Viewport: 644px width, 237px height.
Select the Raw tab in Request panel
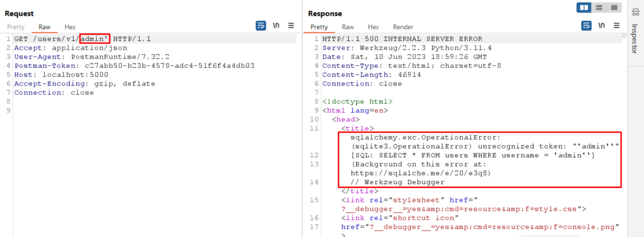click(x=45, y=27)
